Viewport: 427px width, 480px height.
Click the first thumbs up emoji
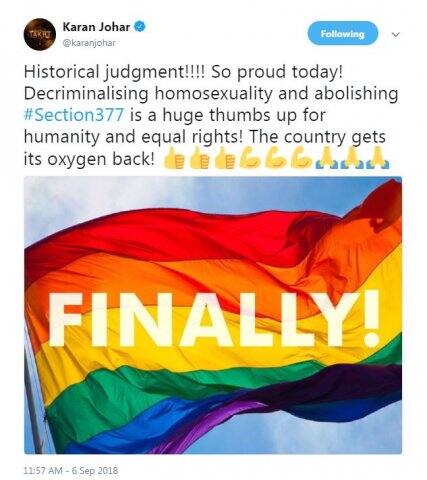pyautogui.click(x=174, y=159)
